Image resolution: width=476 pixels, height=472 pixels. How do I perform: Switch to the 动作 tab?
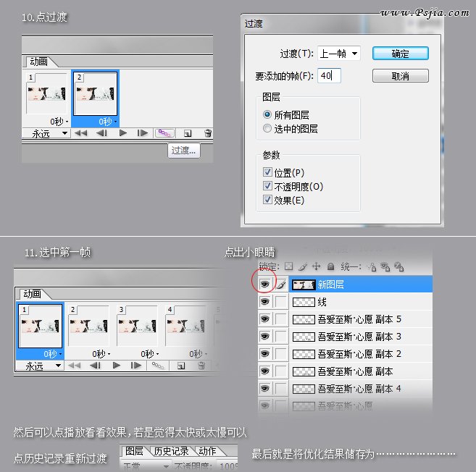click(x=207, y=451)
